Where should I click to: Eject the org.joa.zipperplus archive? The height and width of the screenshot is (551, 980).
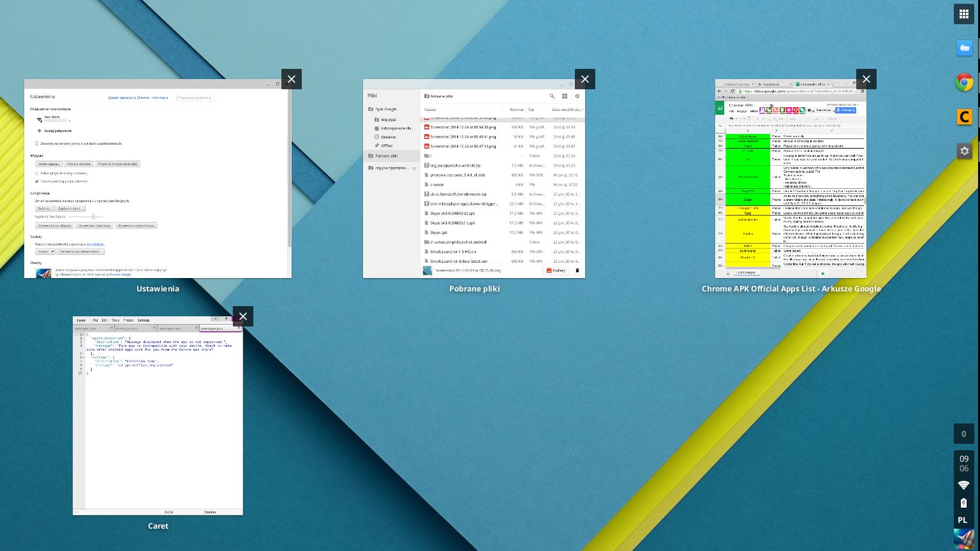[414, 168]
